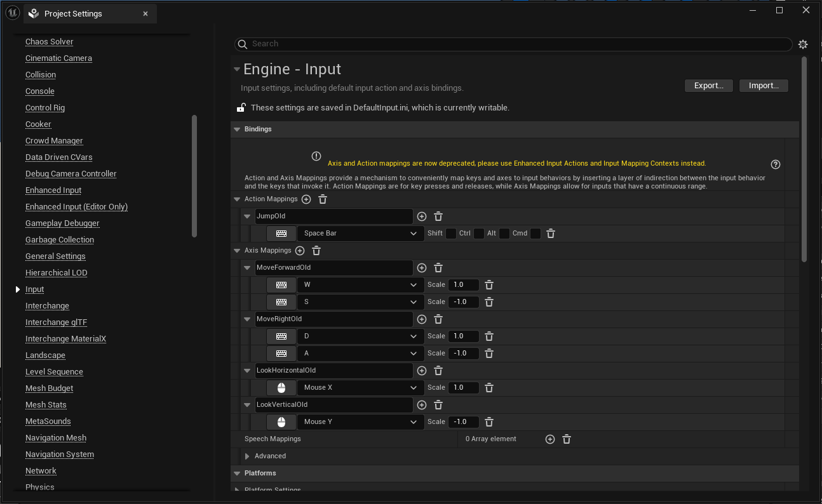Delete all Axis Mappings with trash icon
This screenshot has height=504, width=822.
pyautogui.click(x=316, y=251)
